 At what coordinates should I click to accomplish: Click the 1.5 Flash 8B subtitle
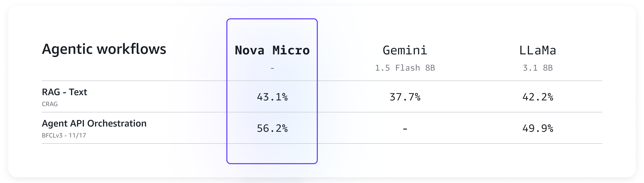[x=405, y=68]
